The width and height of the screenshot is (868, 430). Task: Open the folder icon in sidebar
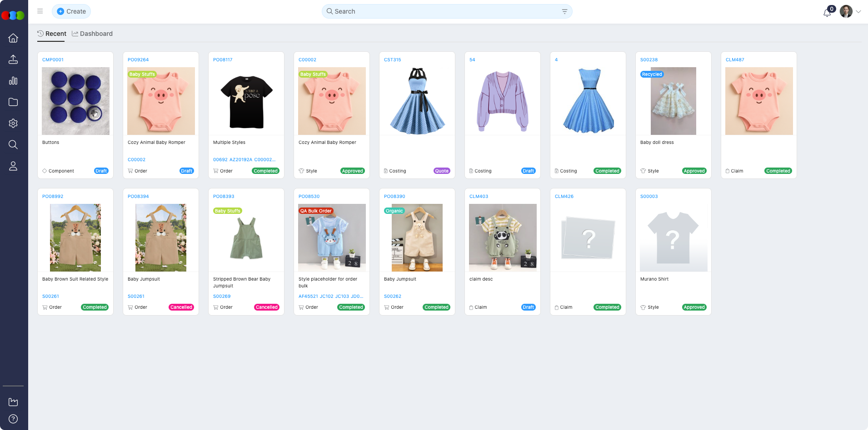coord(13,102)
